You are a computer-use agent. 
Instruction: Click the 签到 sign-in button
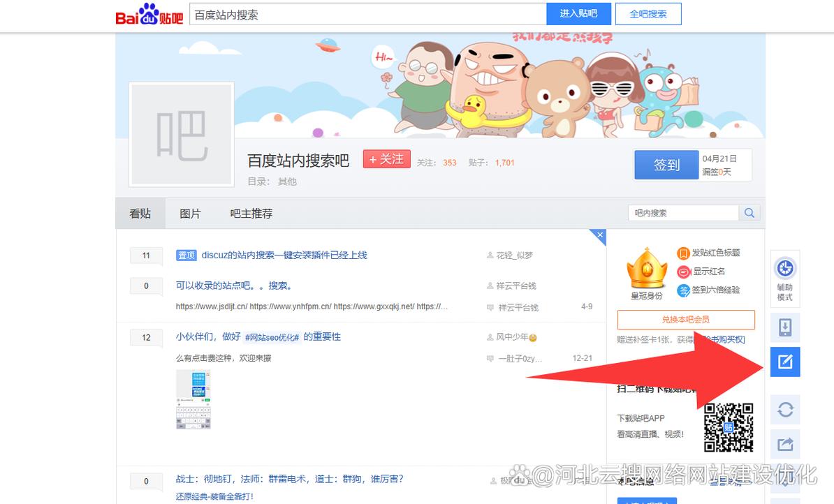[x=666, y=165]
